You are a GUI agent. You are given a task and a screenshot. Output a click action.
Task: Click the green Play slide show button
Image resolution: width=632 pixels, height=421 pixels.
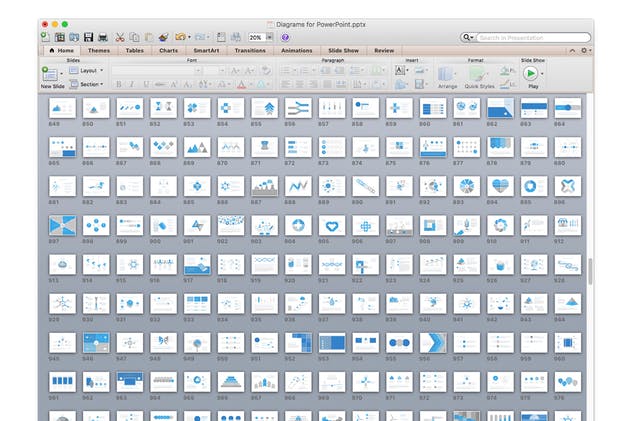click(x=530, y=74)
